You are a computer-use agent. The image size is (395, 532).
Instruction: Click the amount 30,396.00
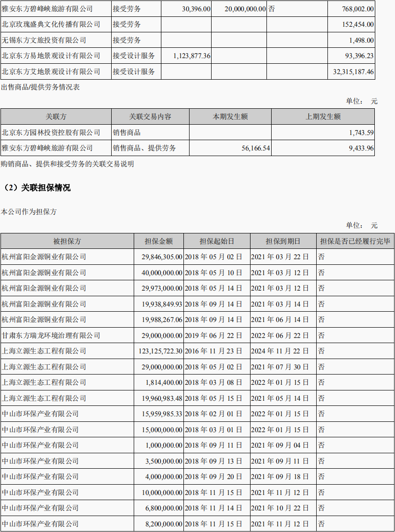[x=196, y=9]
